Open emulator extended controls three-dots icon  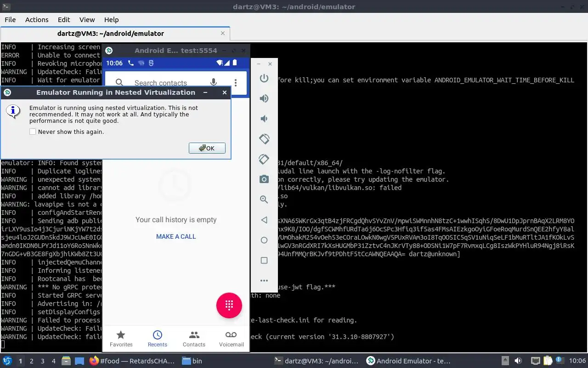click(264, 281)
